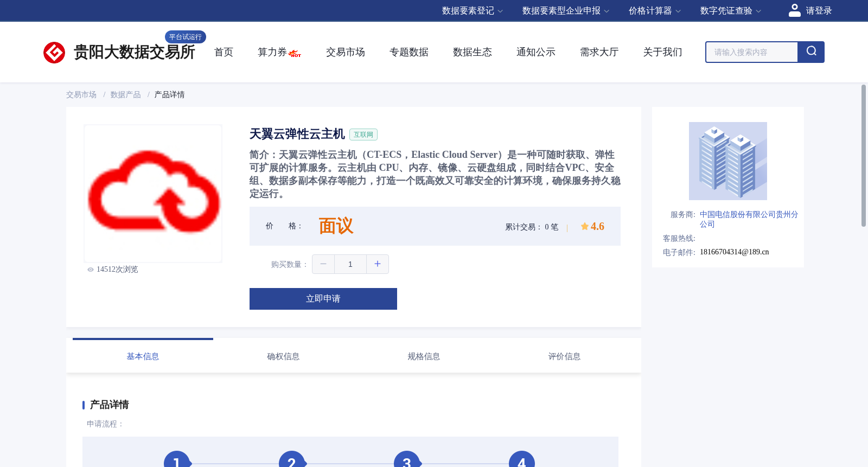Click the 平台试运行 badge
This screenshot has width=868, height=467.
pos(186,37)
